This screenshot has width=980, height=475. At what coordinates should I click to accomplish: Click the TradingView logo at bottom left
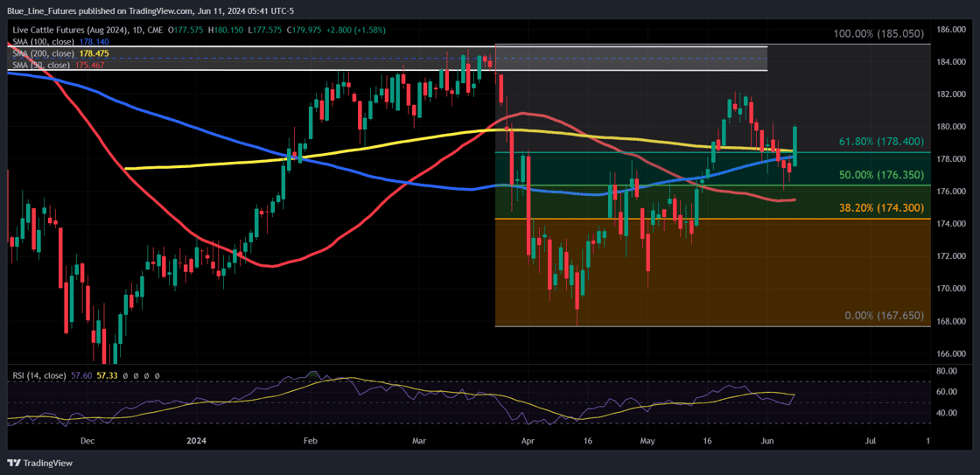click(x=39, y=463)
